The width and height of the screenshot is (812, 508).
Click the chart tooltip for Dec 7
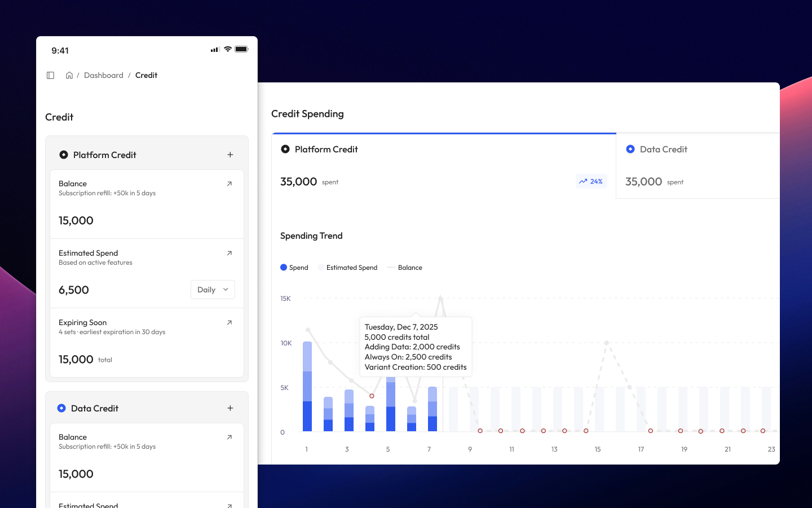point(416,347)
